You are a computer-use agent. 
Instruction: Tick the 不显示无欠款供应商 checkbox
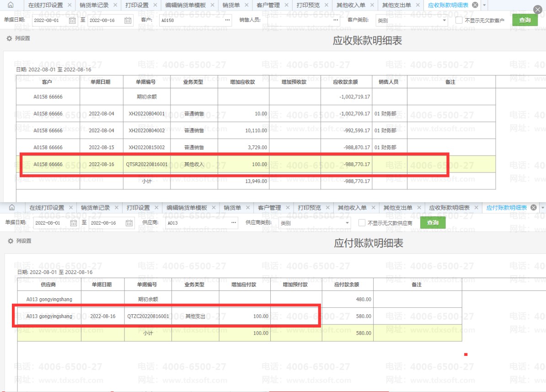362,223
